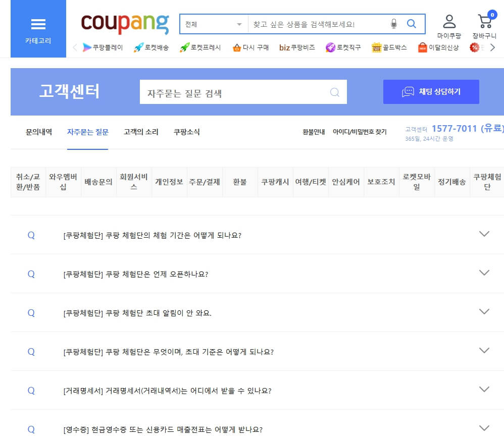Select 회원서비스 FAQ category
This screenshot has height=443, width=504.
pos(134,182)
